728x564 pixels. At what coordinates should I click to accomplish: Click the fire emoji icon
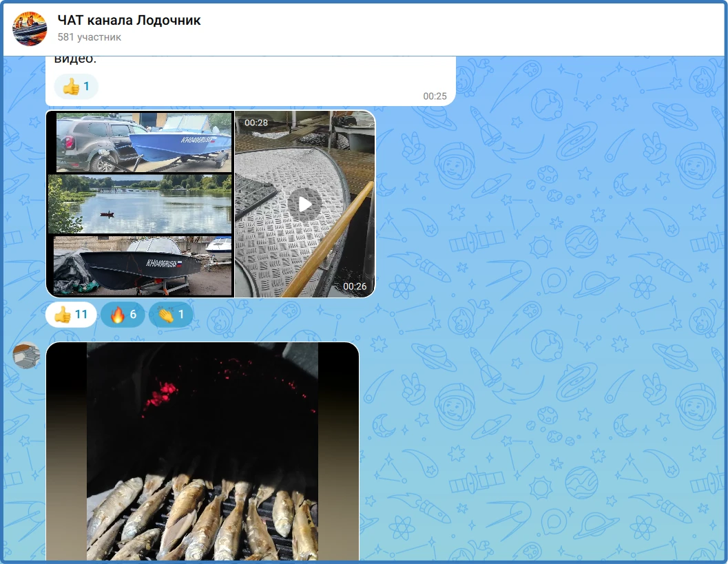coord(118,315)
